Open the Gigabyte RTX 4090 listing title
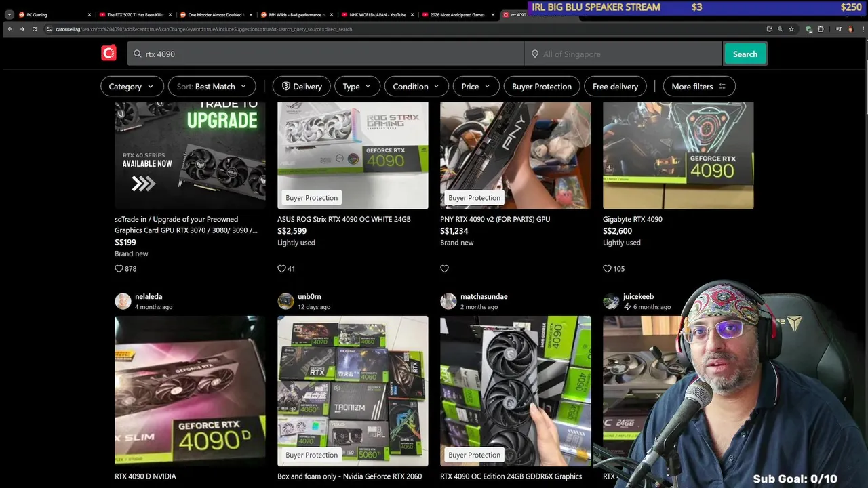 click(x=633, y=219)
